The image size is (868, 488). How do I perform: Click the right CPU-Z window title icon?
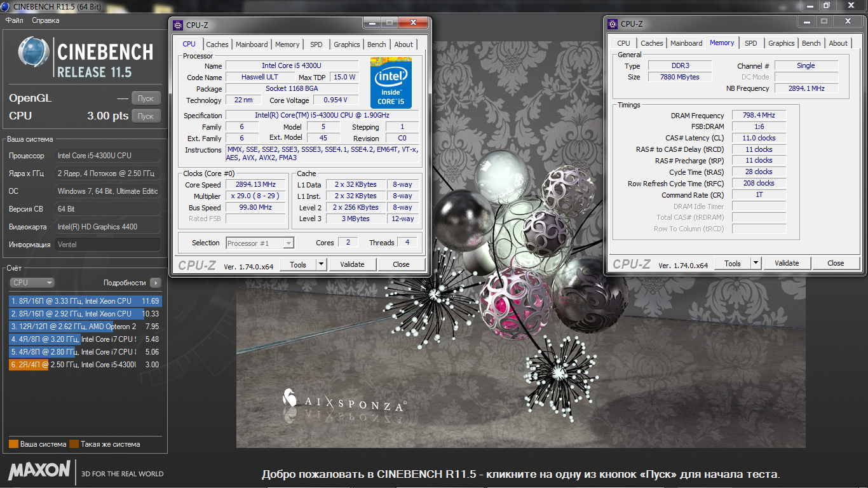point(613,24)
